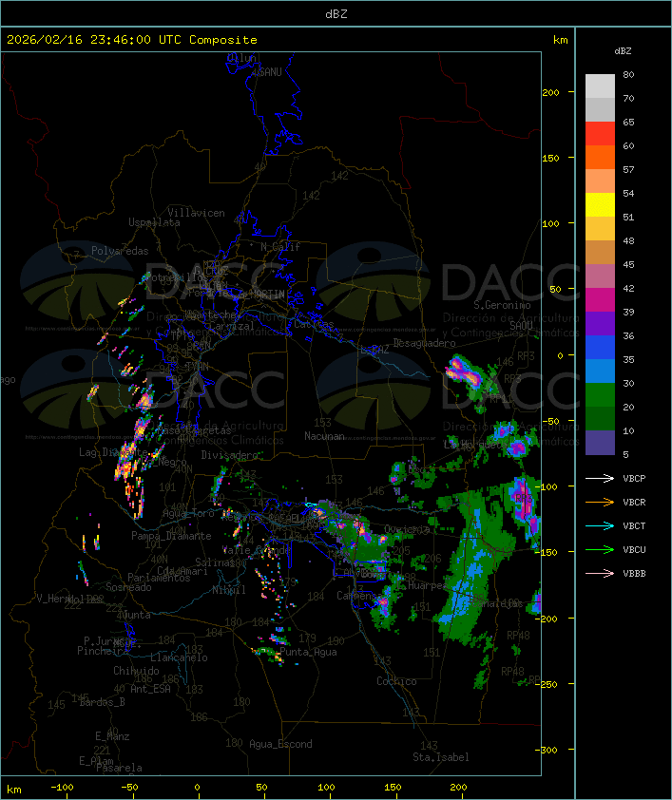The image size is (672, 800).
Task: Click the 'Polvaredas' map label
Action: click(120, 251)
